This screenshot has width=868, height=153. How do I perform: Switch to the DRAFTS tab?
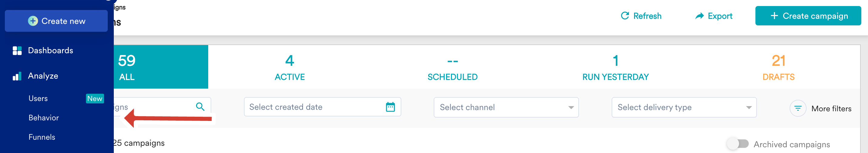pyautogui.click(x=778, y=67)
